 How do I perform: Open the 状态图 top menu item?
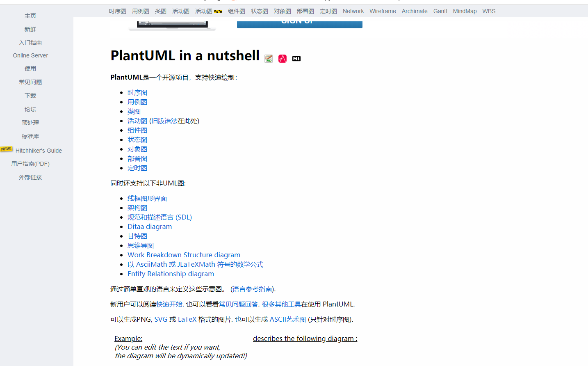260,11
